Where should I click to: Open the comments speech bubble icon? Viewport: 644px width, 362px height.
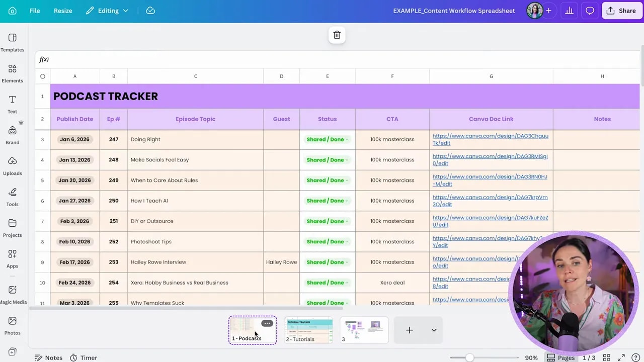[590, 11]
